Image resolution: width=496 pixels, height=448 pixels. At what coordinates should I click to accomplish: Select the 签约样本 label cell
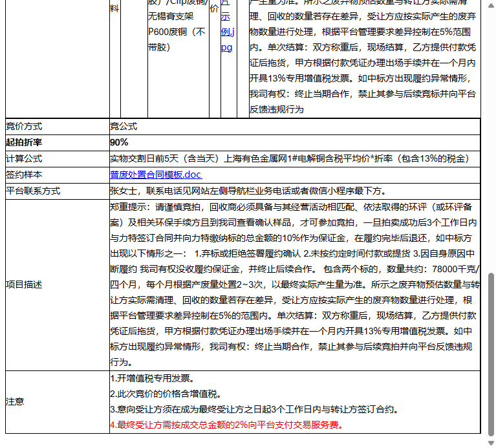pyautogui.click(x=58, y=175)
